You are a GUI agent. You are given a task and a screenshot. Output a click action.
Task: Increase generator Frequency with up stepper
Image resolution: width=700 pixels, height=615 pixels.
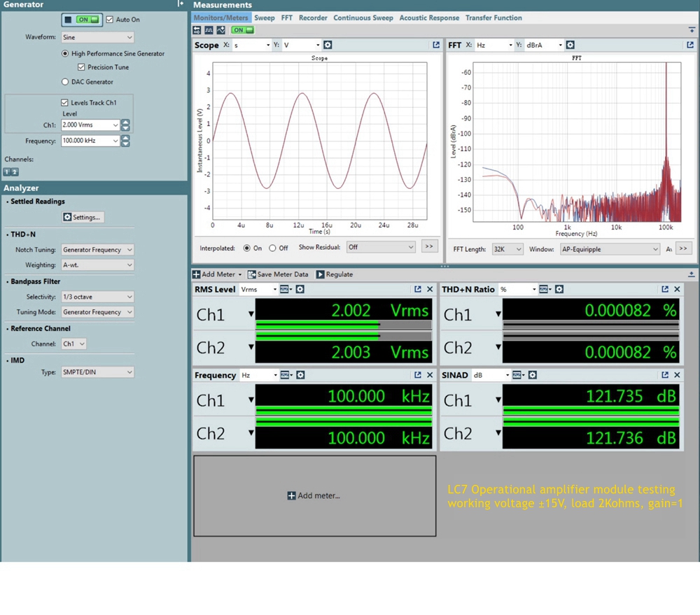coord(125,137)
